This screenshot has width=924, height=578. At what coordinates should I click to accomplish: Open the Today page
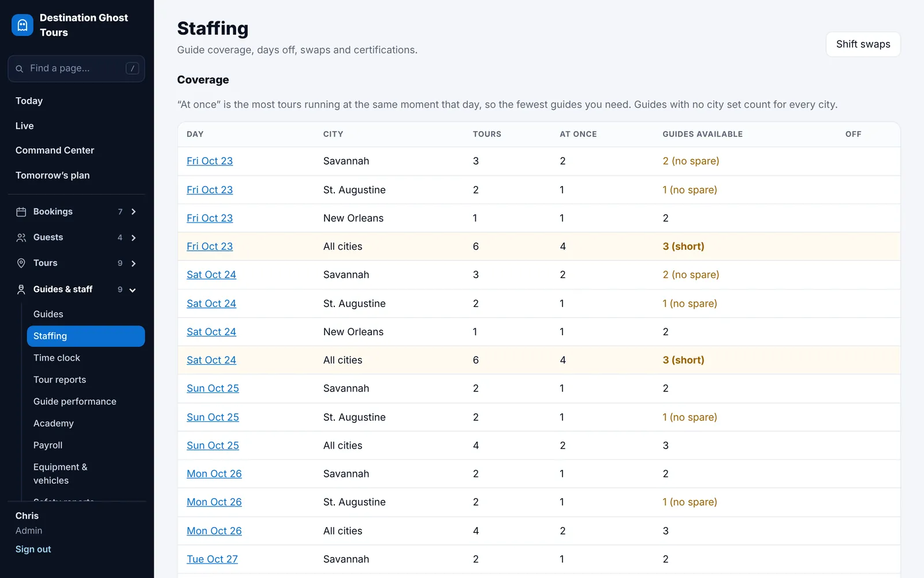[29, 101]
